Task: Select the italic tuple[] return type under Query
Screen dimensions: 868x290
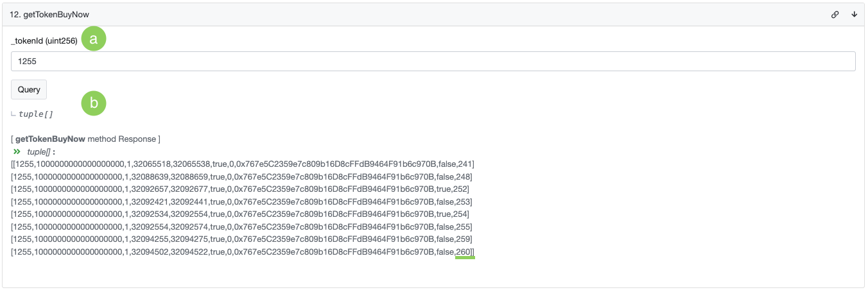Action: pos(36,114)
